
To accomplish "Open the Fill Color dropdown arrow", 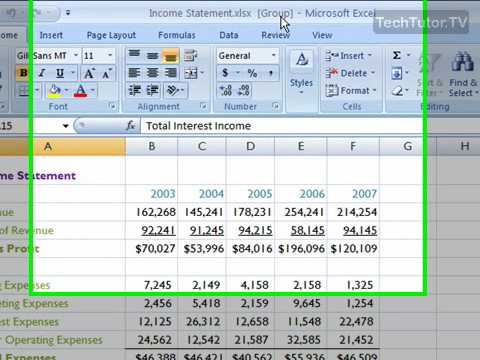I will (66, 90).
